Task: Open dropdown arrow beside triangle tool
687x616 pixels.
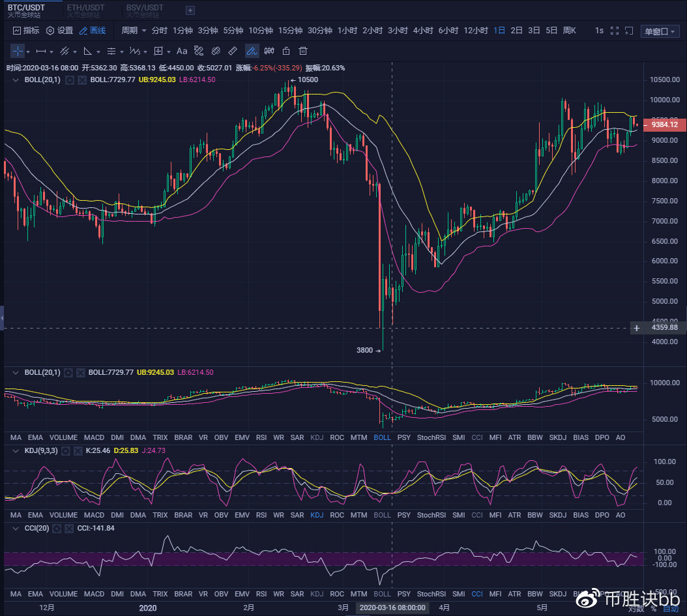Action: (x=98, y=51)
